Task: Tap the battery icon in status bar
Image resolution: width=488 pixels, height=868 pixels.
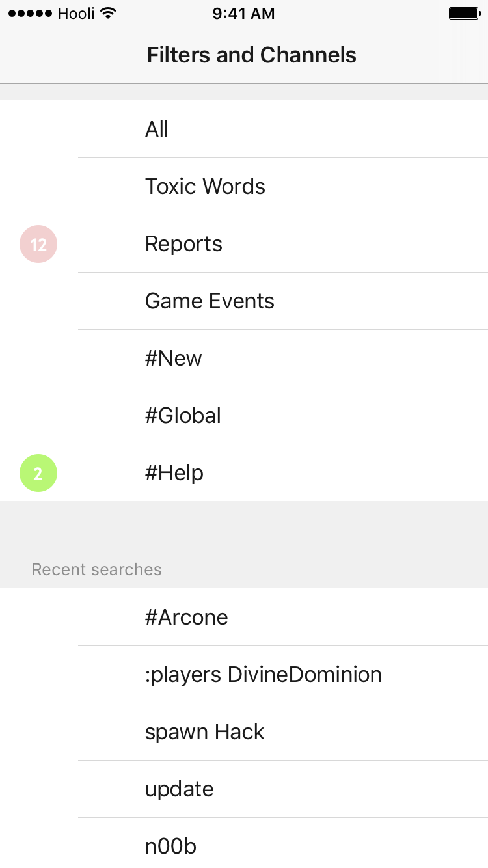Action: 465,13
